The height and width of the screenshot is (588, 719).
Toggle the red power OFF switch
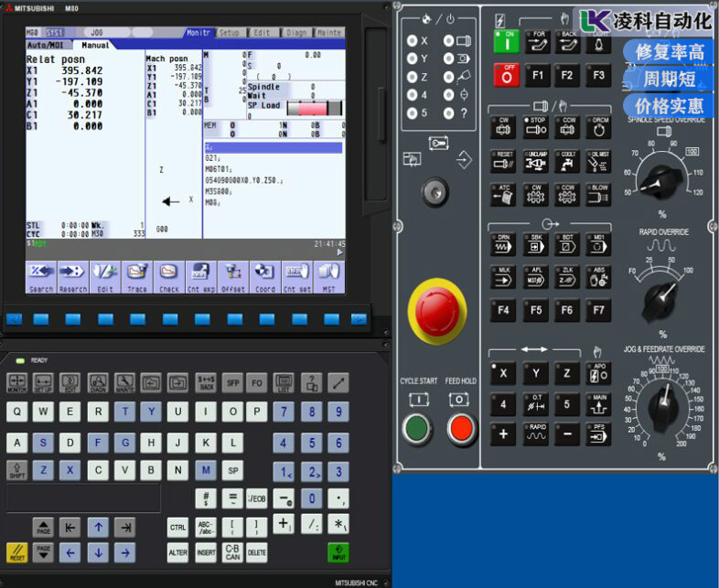coord(506,75)
